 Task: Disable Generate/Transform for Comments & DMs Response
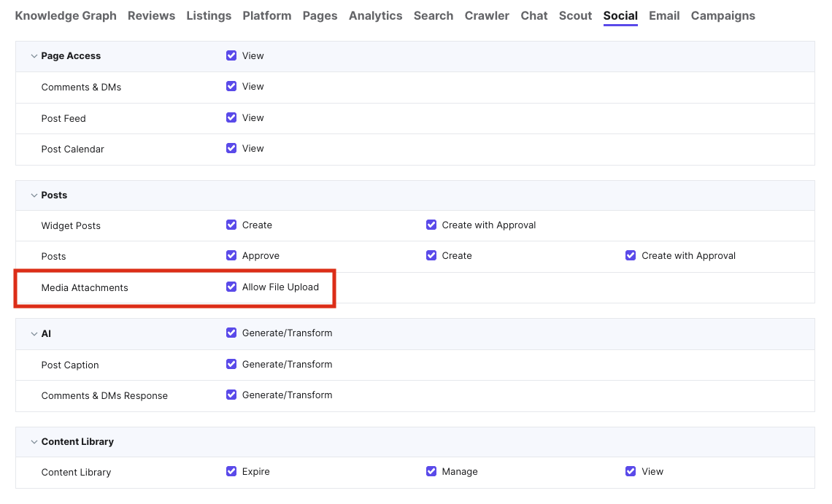[231, 395]
